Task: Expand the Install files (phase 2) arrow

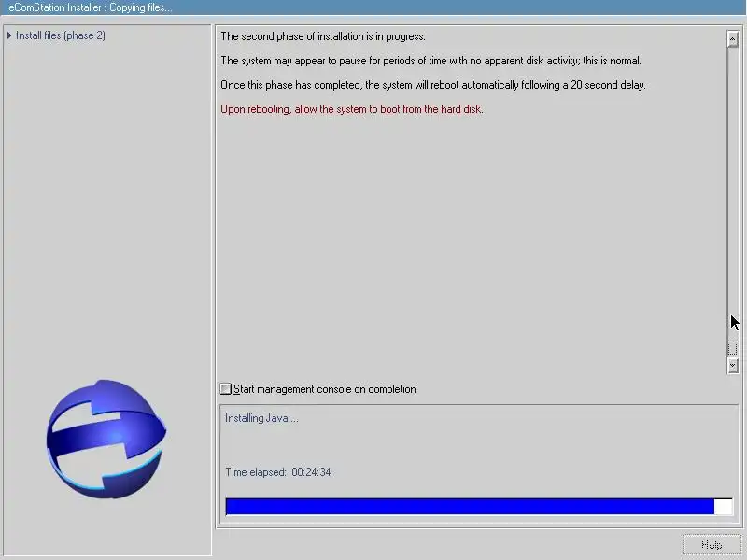Action: point(9,35)
